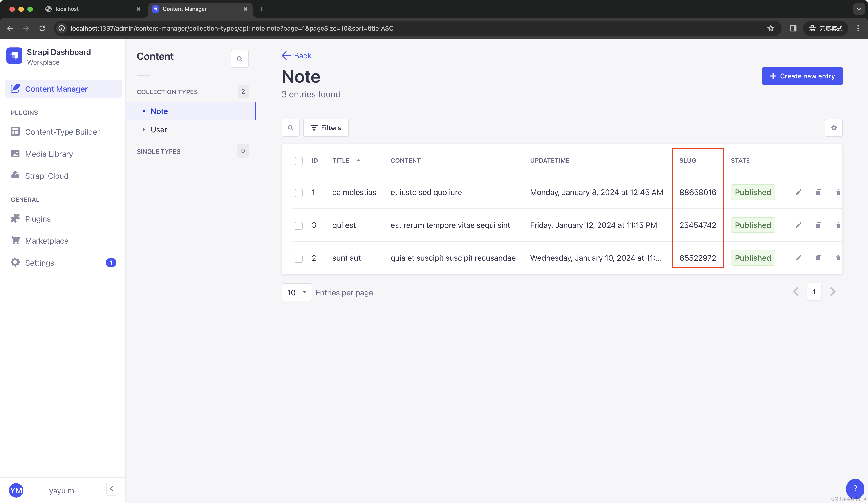Collapse the left navigation sidebar
Screen dimensions: 868x503
(x=111, y=489)
